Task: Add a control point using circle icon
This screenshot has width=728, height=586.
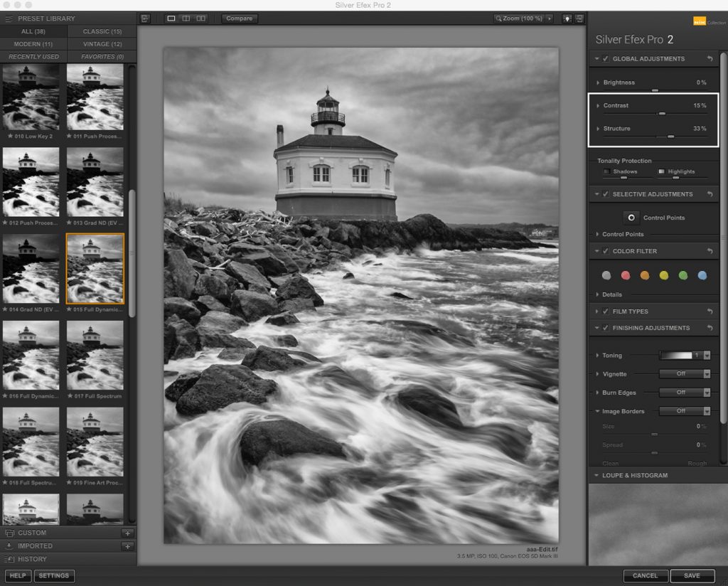Action: coord(631,218)
